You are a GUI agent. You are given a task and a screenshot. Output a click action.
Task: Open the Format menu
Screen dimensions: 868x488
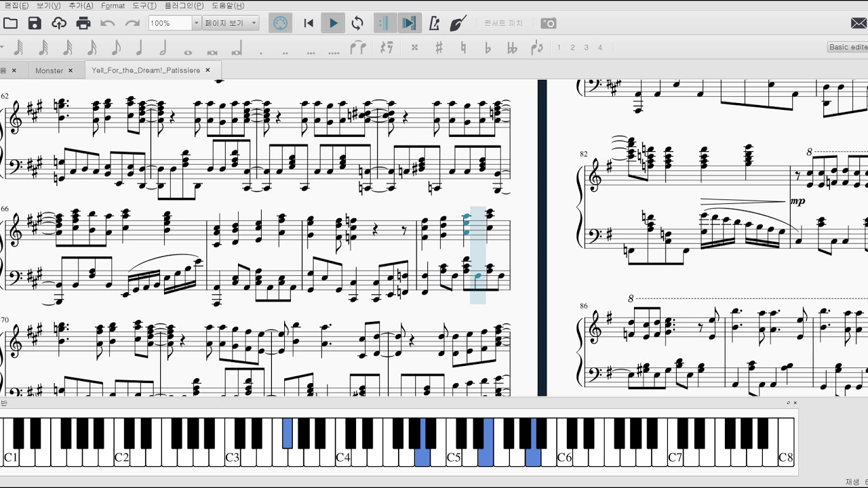(x=113, y=5)
